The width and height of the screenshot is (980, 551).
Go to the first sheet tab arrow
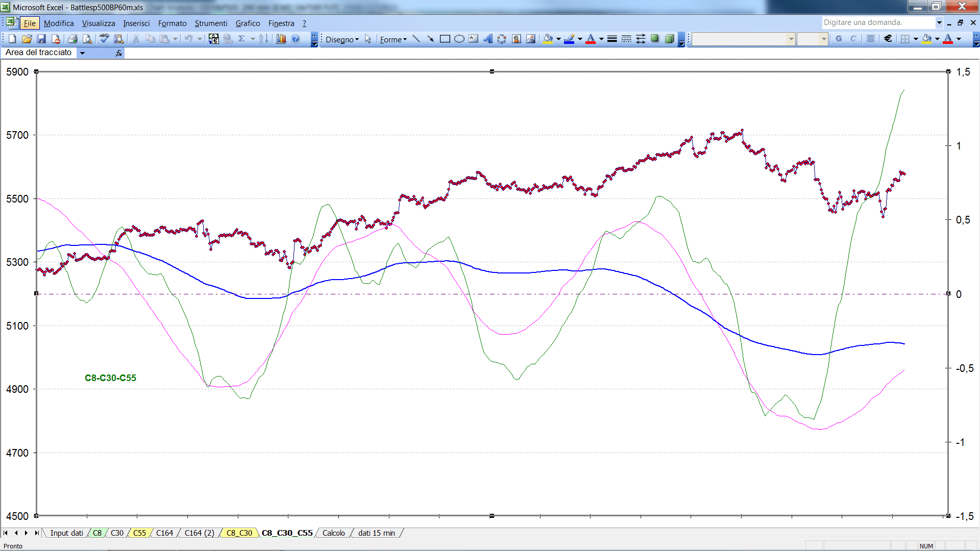point(6,533)
